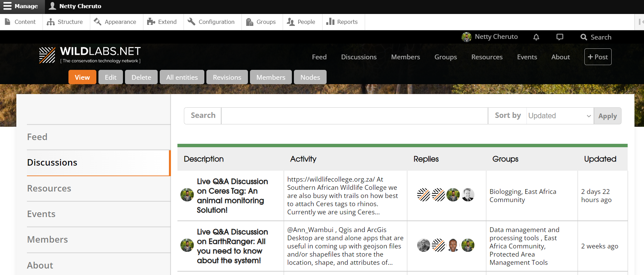Open About in the main navigation

pos(561,57)
